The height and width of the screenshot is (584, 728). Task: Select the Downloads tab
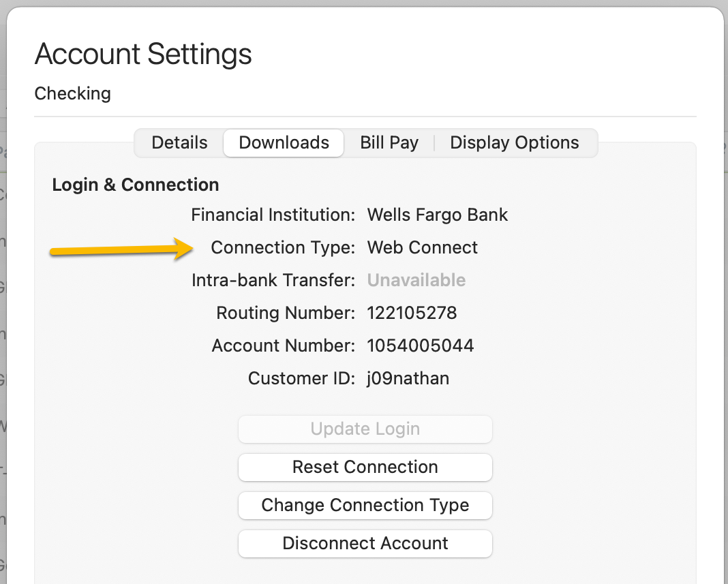pos(284,143)
